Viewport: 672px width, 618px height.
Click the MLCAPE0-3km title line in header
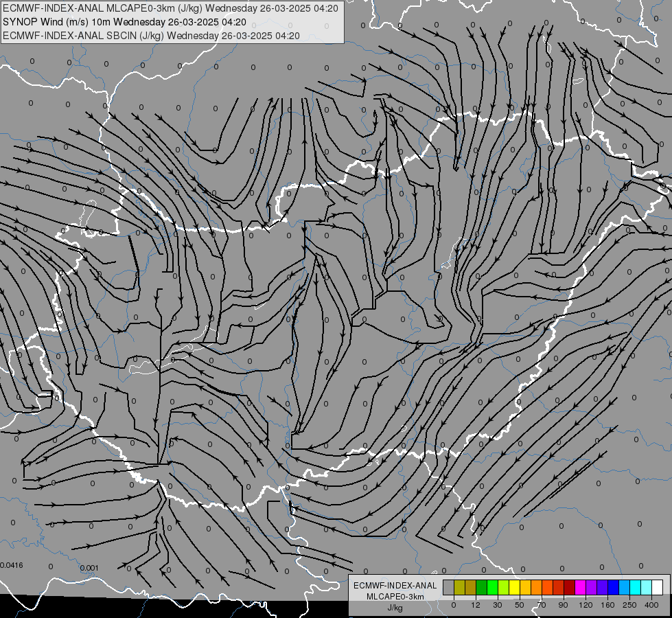click(x=170, y=8)
